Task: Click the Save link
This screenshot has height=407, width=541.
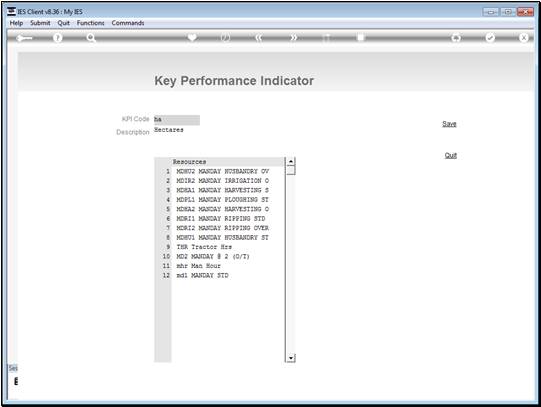Action: (x=449, y=124)
